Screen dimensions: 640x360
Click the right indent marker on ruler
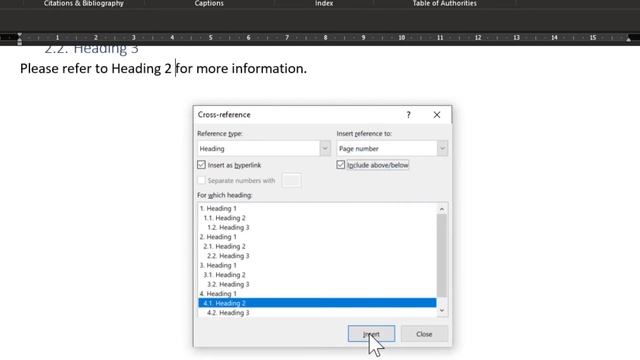tap(629, 39)
